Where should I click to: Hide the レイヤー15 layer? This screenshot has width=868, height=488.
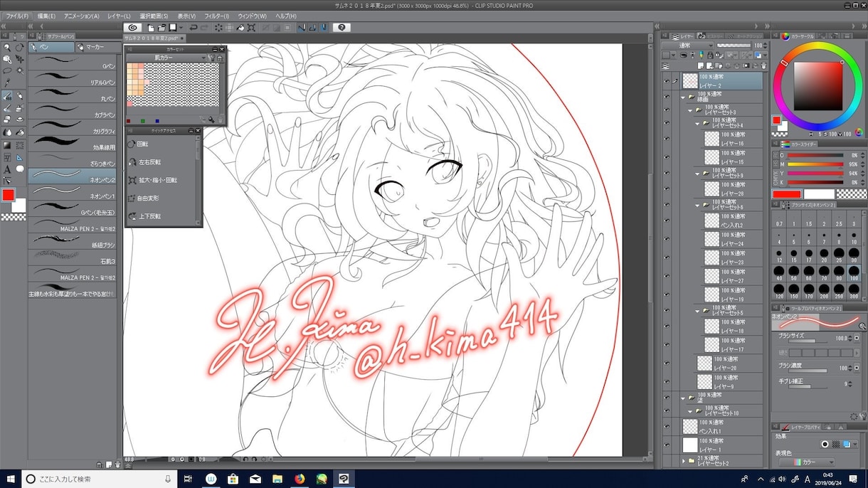667,157
